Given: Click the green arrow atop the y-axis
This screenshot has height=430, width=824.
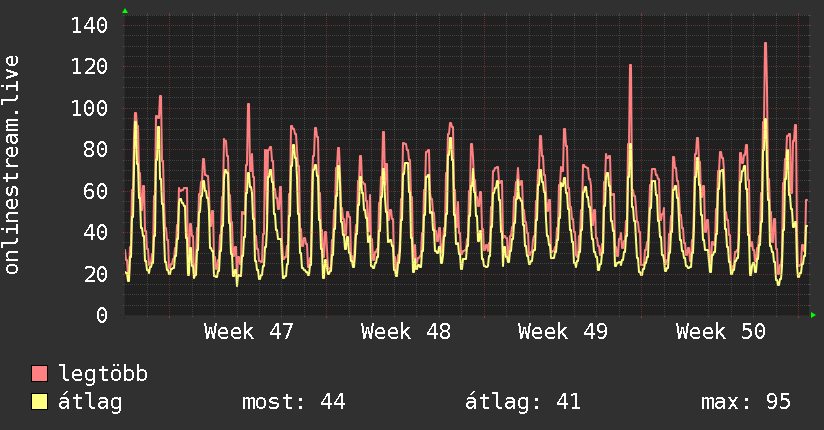Looking at the screenshot, I should [125, 11].
